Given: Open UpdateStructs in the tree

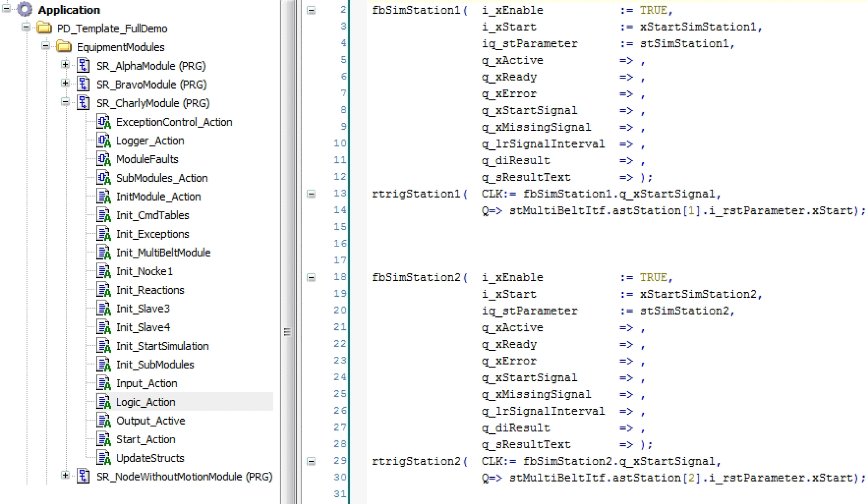Looking at the screenshot, I should click(x=150, y=458).
